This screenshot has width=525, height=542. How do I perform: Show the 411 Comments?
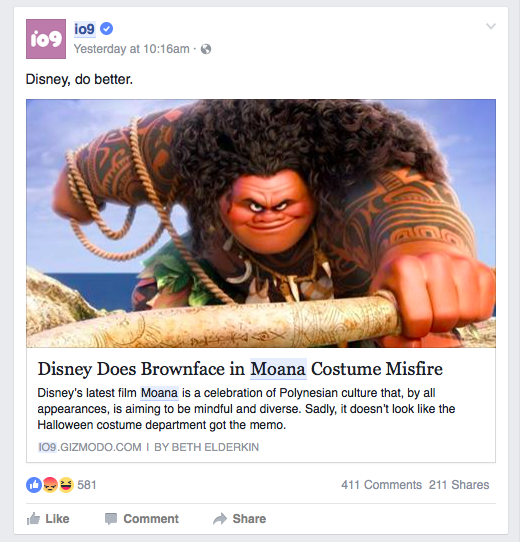[x=381, y=485]
